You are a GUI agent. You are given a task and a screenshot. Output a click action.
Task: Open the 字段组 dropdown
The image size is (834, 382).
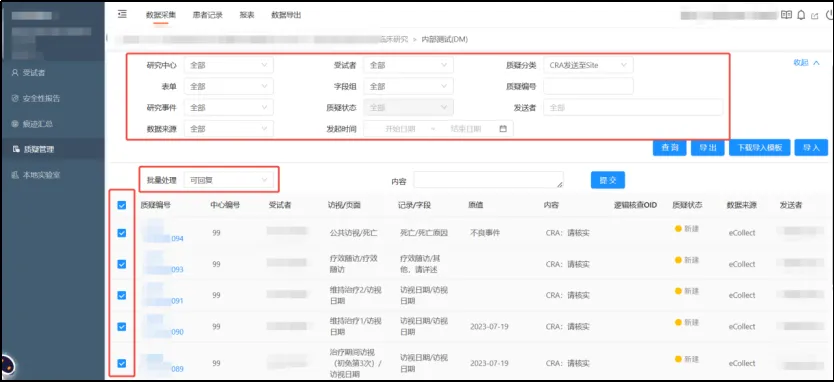tap(408, 86)
